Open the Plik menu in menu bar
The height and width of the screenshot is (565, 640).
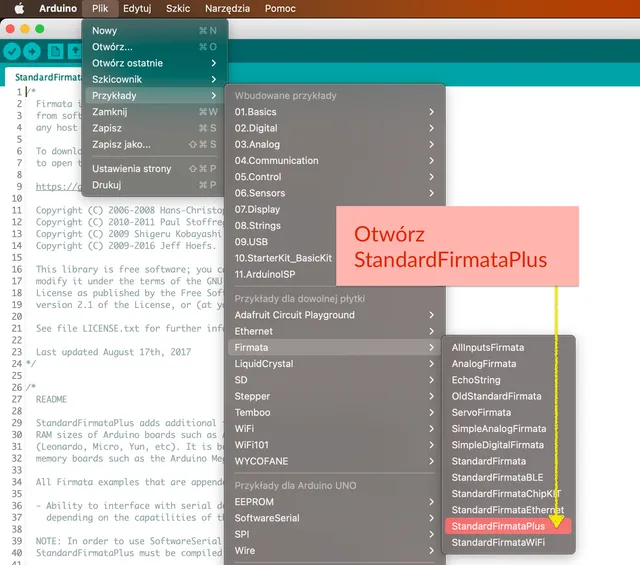click(x=100, y=9)
